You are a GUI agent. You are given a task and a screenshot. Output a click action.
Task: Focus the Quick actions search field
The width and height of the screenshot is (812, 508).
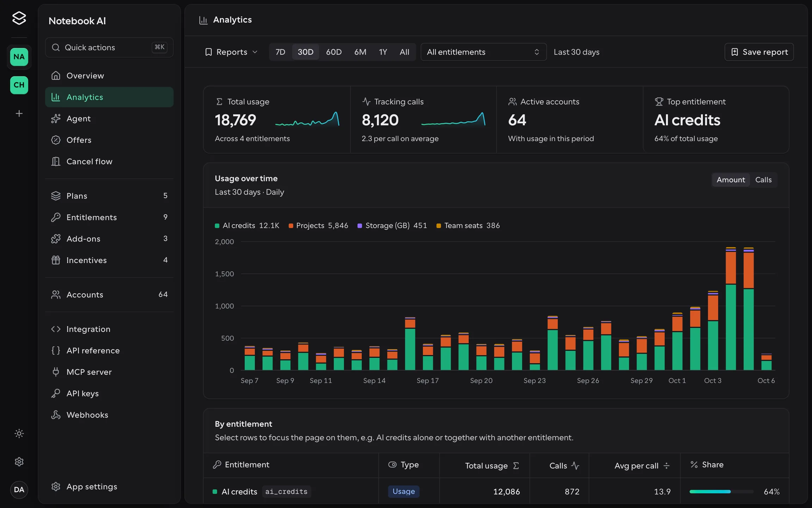[x=109, y=47]
